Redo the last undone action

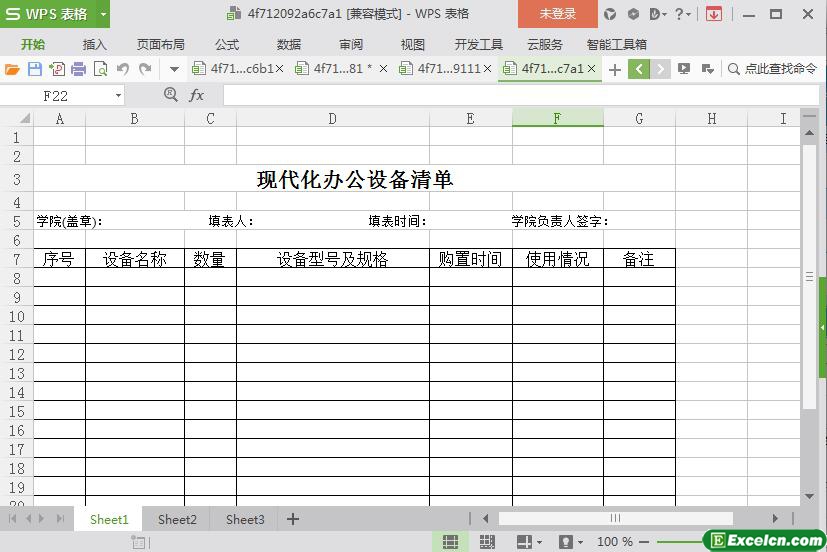point(145,69)
